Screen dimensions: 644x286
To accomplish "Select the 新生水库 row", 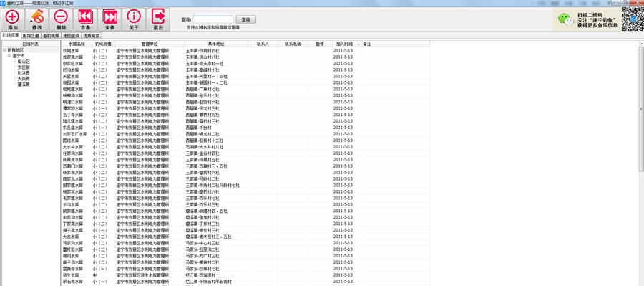I will coord(245,275).
